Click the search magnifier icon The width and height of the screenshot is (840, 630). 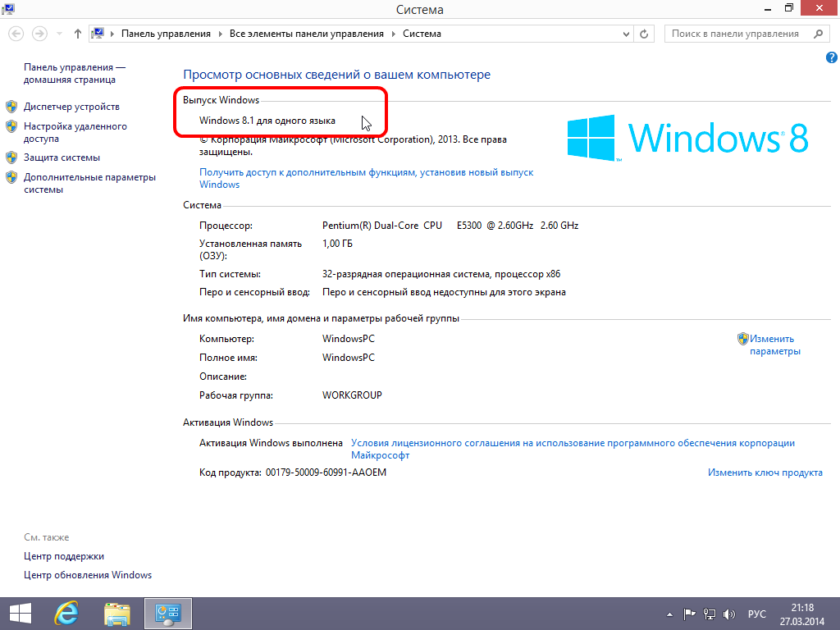[818, 34]
